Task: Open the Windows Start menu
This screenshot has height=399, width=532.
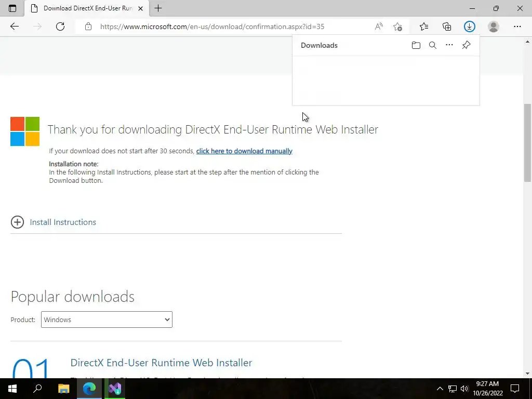Action: [x=12, y=389]
